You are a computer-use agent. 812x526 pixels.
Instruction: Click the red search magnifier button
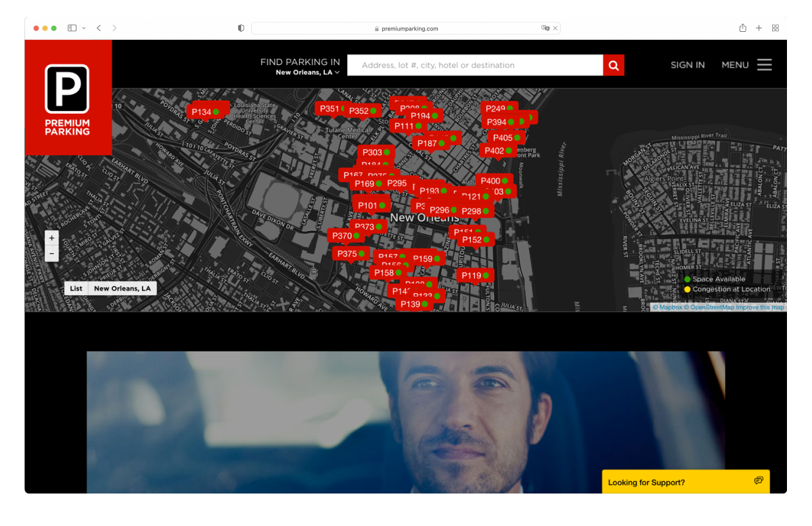coord(614,65)
